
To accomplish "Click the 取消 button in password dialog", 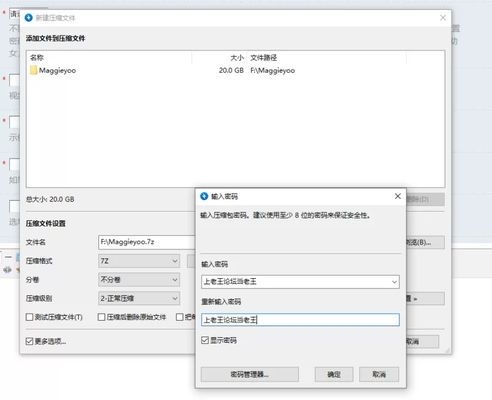I will tap(379, 374).
